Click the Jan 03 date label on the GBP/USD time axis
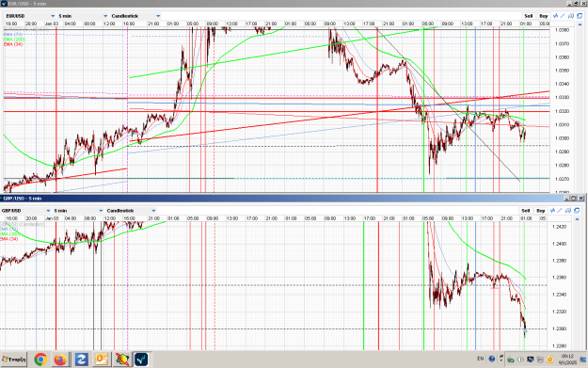This screenshot has width=588, height=368. click(52, 218)
